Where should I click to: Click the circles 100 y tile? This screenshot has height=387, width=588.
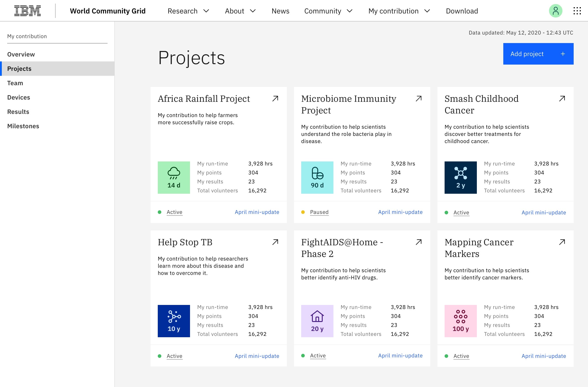pyautogui.click(x=460, y=321)
